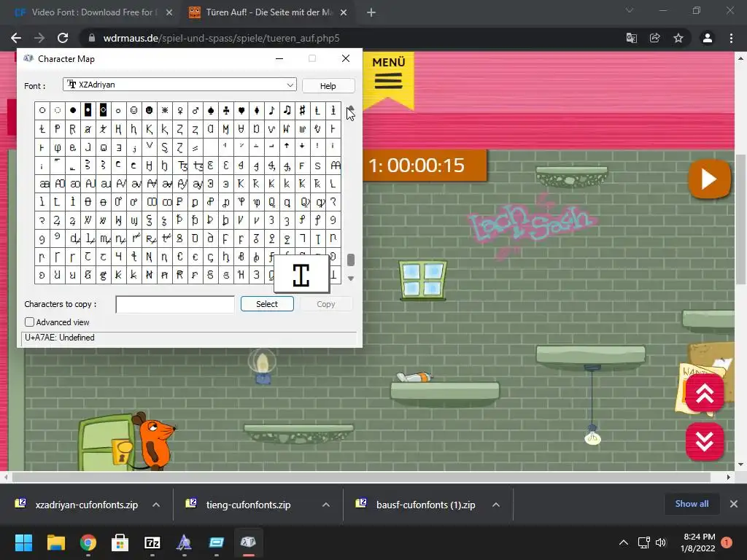This screenshot has width=747, height=560.
Task: Open xzadriyan-cufonfonts.zip from downloads bar
Action: [x=86, y=505]
